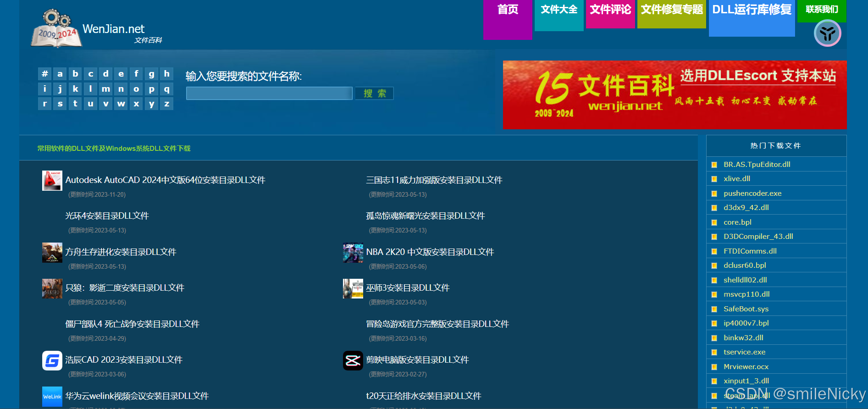This screenshot has height=409, width=868.
Task: Open xlive.dll in hot downloads
Action: point(737,179)
